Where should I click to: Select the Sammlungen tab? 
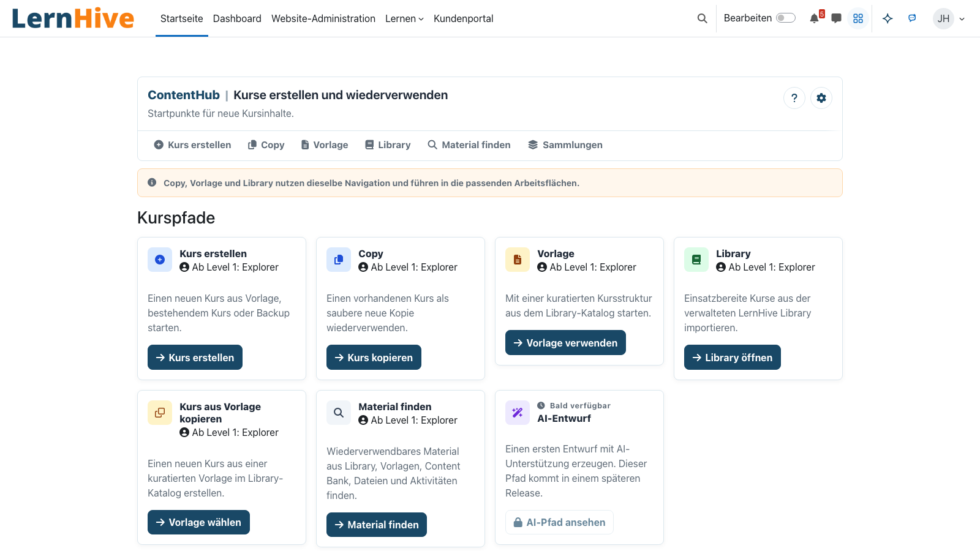[x=565, y=145]
